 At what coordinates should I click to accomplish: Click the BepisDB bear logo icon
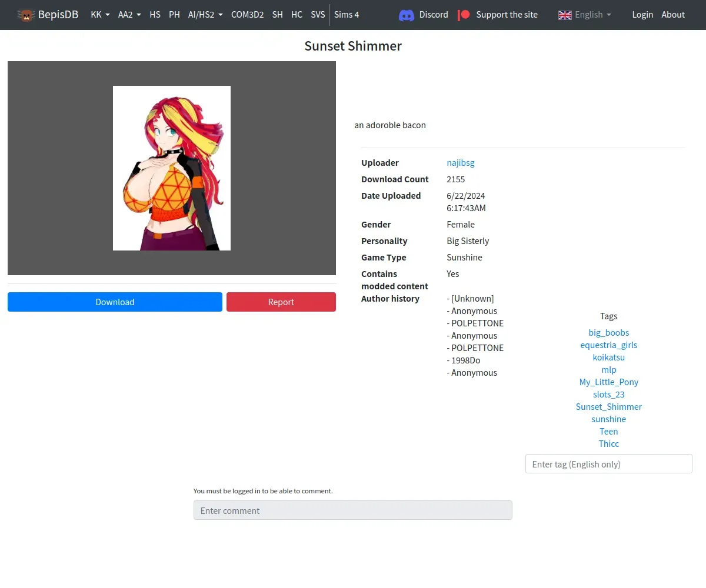[26, 15]
